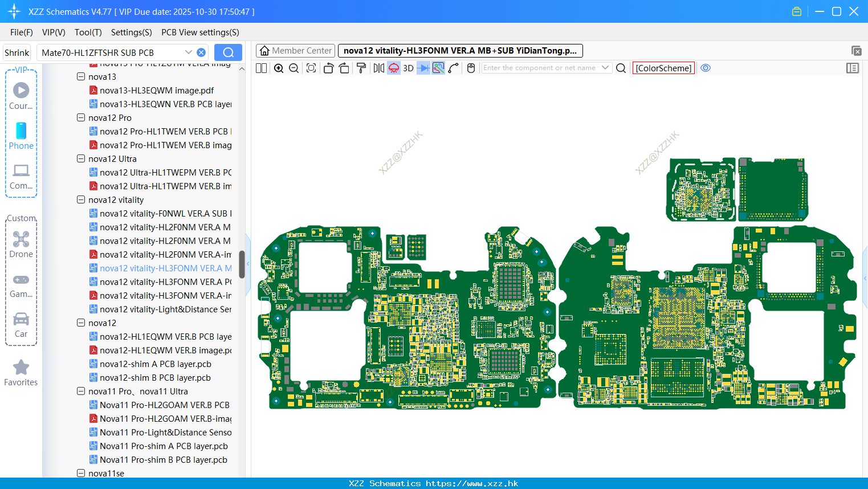Select the Drone category
Screen dimensions: 868x489
click(x=21, y=244)
